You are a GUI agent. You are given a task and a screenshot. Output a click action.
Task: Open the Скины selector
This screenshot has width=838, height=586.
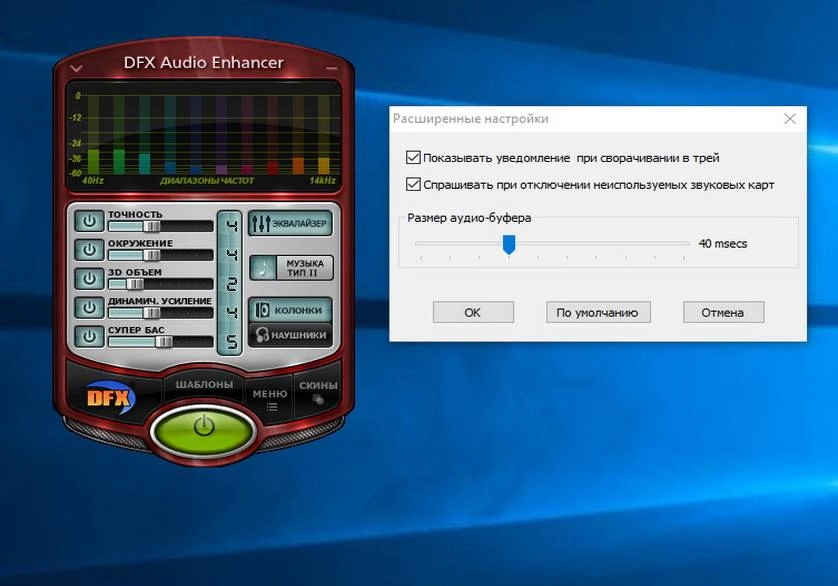pos(318,390)
